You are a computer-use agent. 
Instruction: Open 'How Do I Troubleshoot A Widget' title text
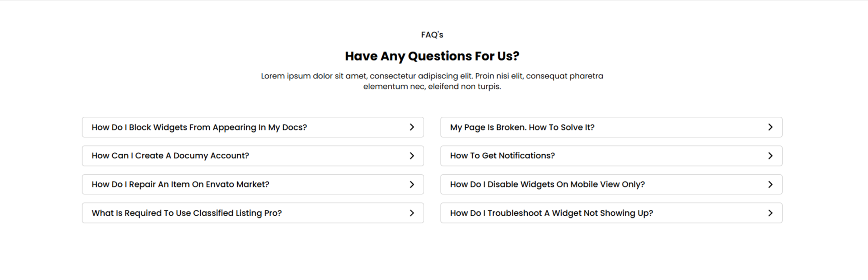551,213
